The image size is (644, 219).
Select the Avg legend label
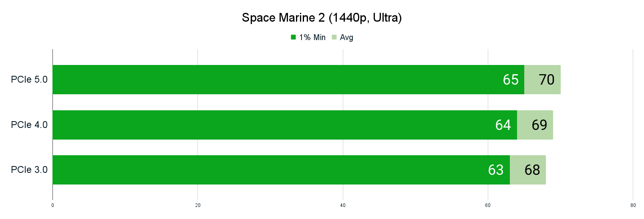346,37
